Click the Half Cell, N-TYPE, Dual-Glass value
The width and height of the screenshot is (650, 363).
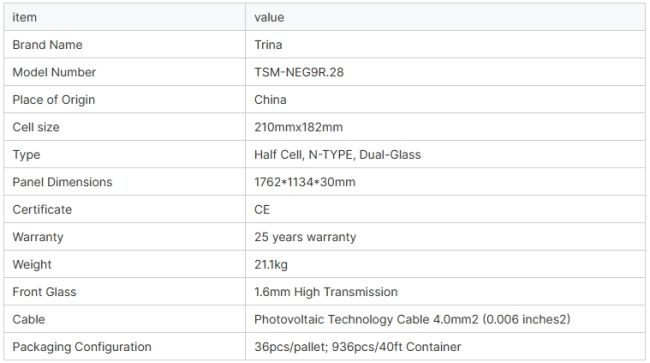[337, 155]
